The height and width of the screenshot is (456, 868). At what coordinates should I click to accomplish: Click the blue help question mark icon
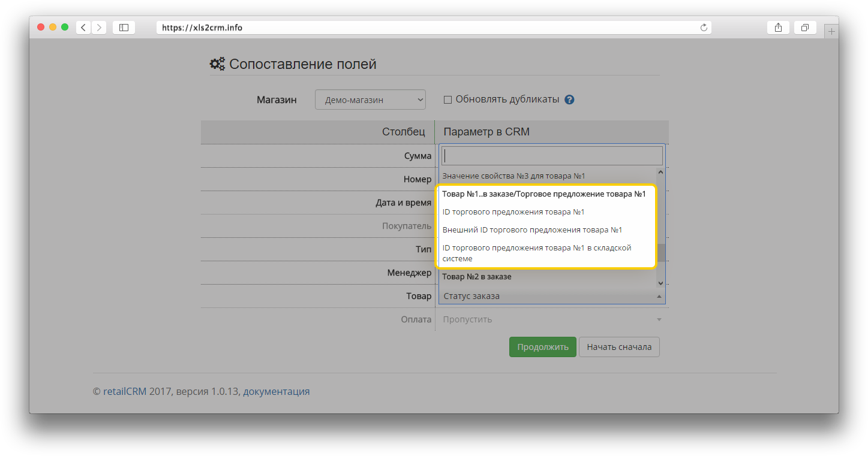point(569,100)
